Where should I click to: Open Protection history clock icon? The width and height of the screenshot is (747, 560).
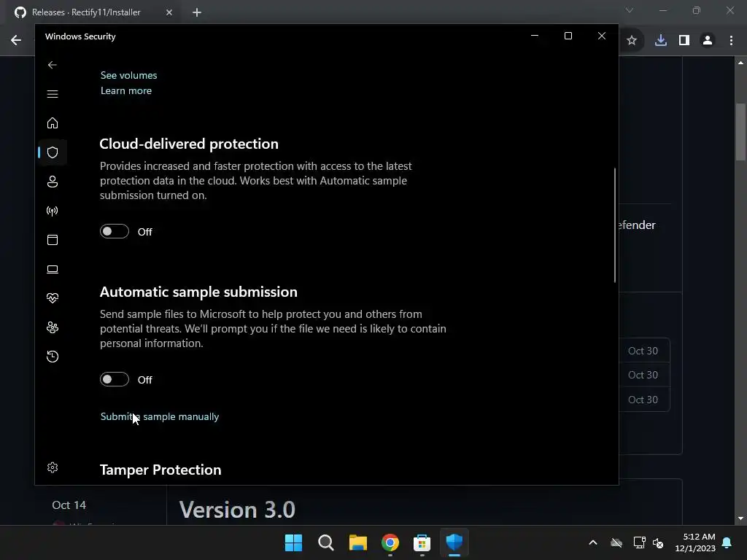pos(53,356)
